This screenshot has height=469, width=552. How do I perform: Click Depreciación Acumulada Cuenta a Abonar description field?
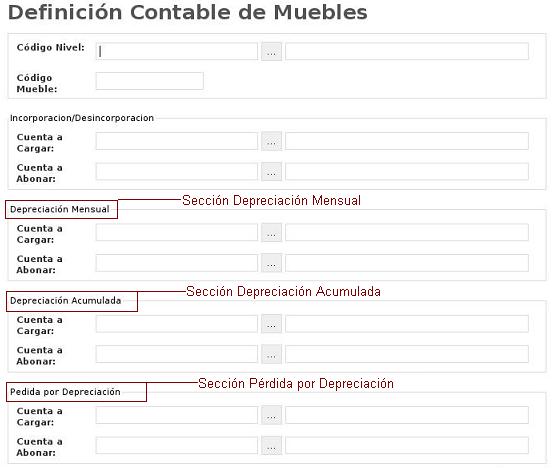[x=407, y=354]
